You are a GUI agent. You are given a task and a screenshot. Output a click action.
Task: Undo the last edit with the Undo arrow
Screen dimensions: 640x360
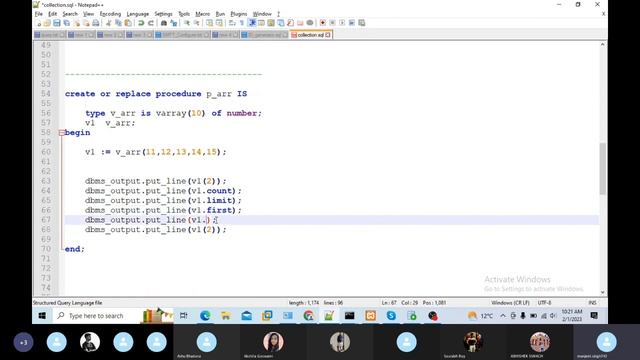(141, 23)
